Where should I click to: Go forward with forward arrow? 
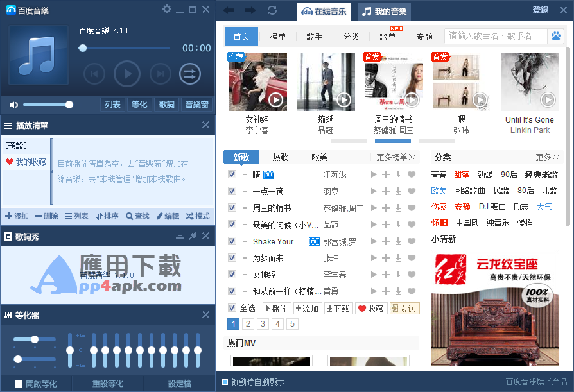250,10
